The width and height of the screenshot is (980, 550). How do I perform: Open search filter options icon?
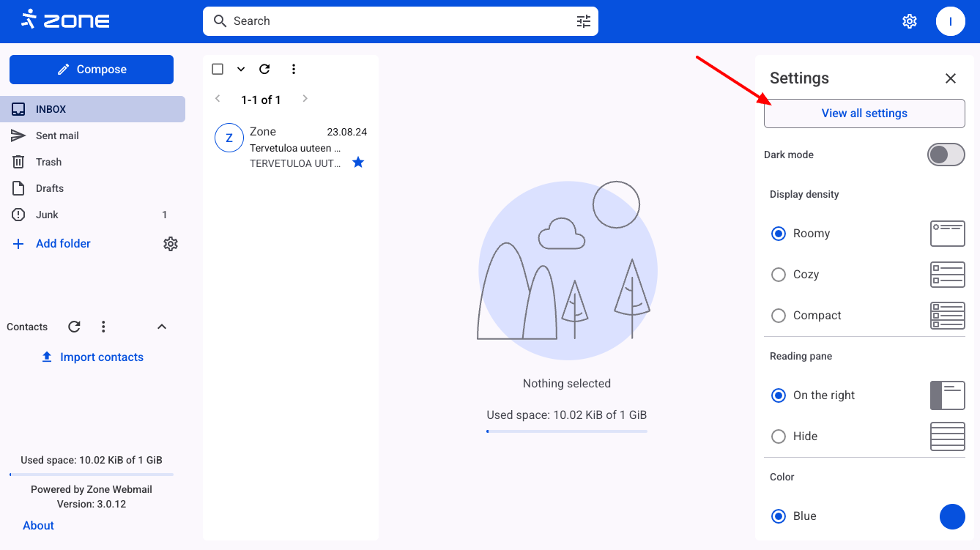click(x=583, y=21)
